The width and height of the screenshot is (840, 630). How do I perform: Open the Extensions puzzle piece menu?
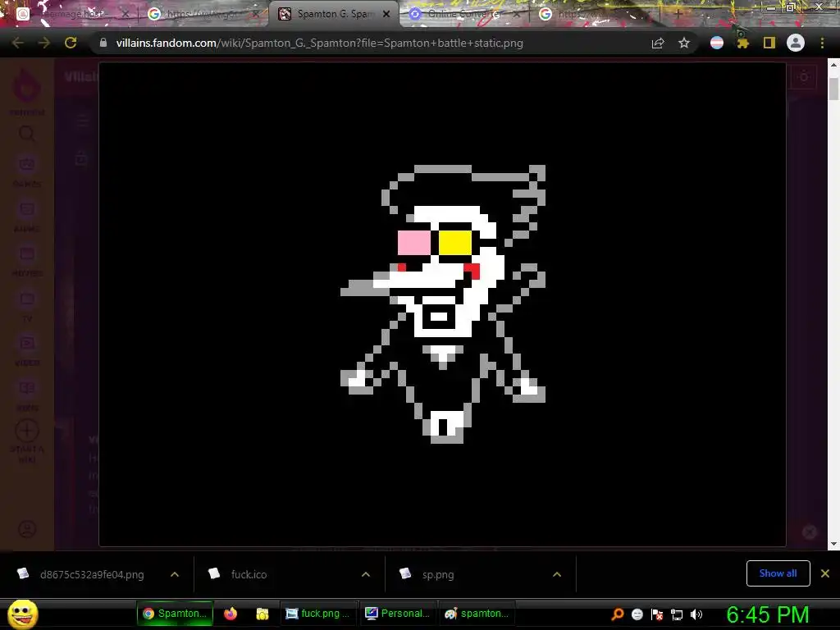click(742, 43)
